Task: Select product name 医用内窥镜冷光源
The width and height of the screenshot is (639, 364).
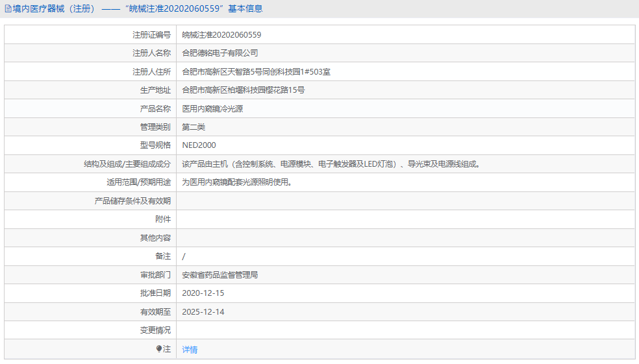Action: pyautogui.click(x=212, y=109)
